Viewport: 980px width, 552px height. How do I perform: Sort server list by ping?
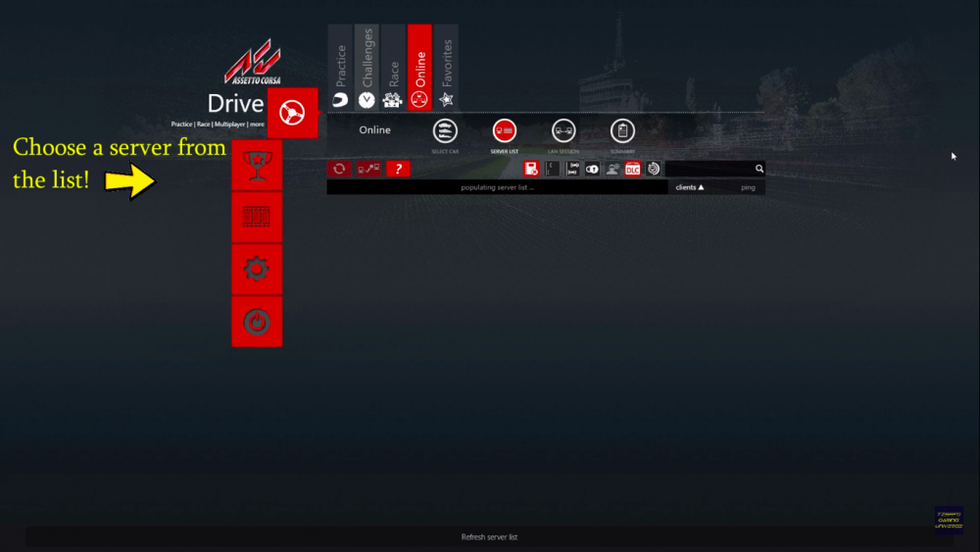tap(748, 187)
